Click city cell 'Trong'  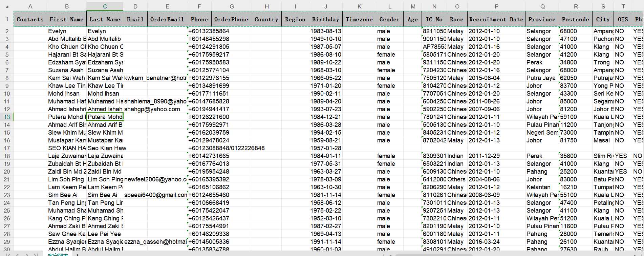(603, 62)
